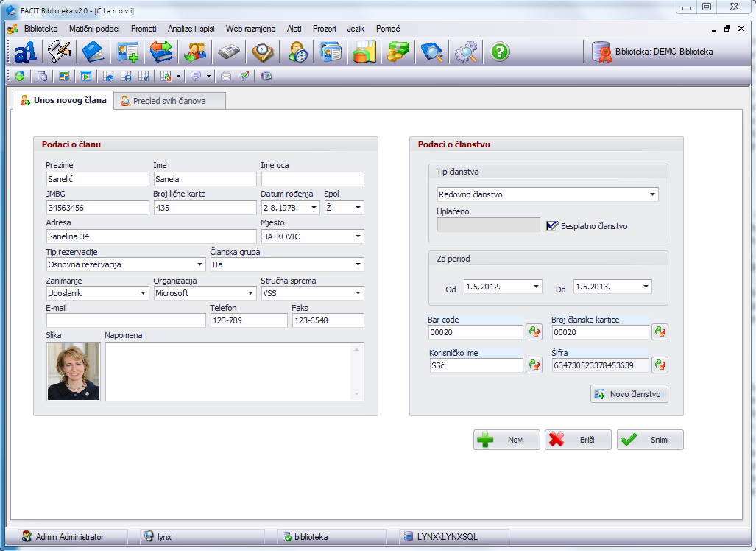Generate new Bar code with adjacent icon
The width and height of the screenshot is (756, 551).
point(534,332)
